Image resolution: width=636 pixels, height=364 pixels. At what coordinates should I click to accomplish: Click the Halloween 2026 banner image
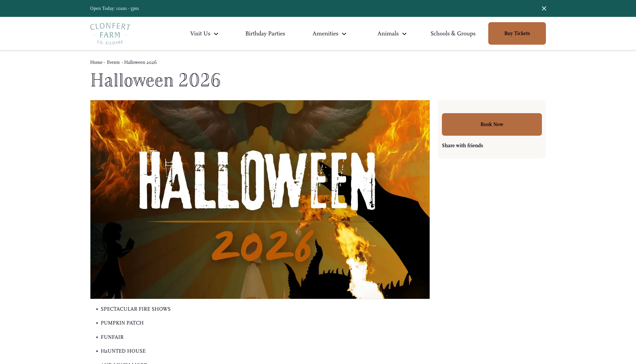coord(260,200)
